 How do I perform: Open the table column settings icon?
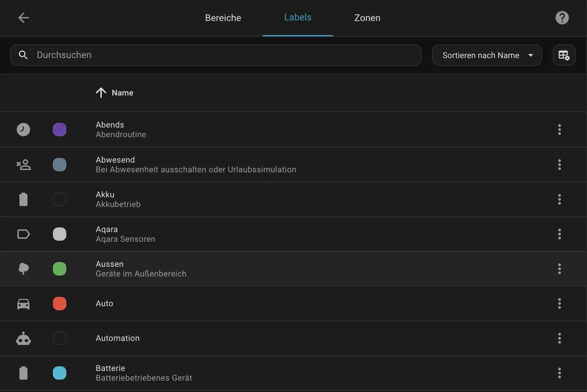(x=564, y=55)
